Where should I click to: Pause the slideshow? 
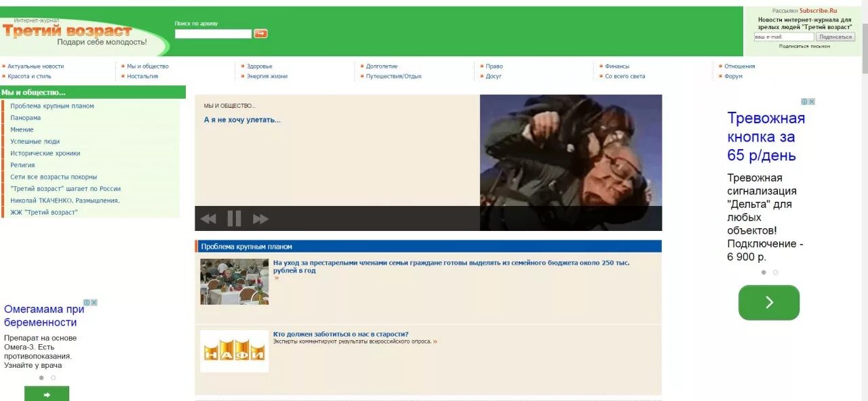click(x=234, y=218)
